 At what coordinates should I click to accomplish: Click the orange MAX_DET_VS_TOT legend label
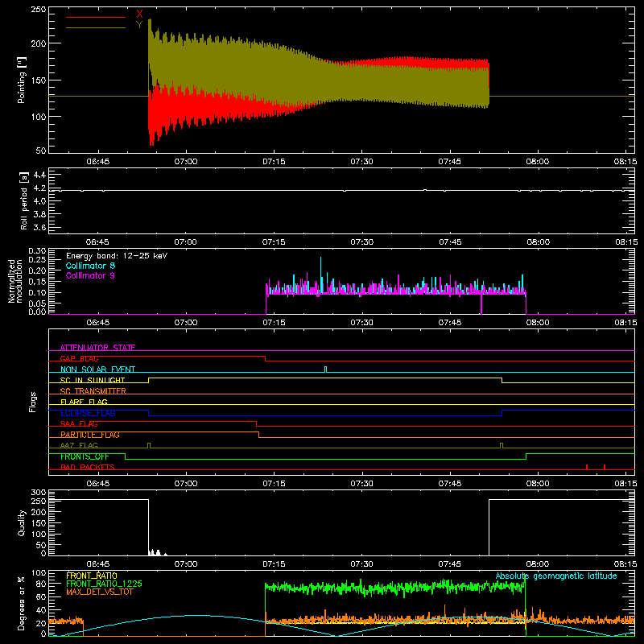click(x=100, y=592)
